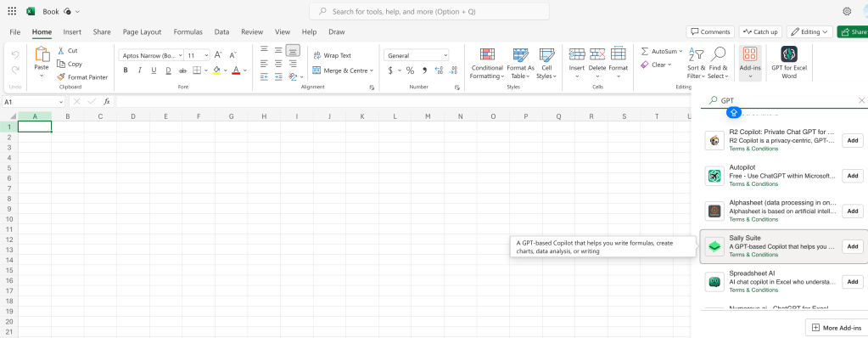Click the insert function fx icon
Screen dimensions: 868x338
coord(107,101)
